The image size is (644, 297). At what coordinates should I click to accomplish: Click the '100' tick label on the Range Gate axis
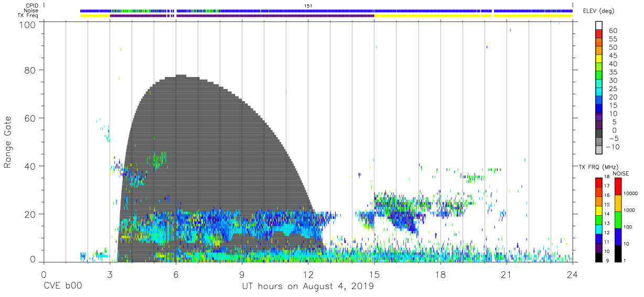coord(28,24)
